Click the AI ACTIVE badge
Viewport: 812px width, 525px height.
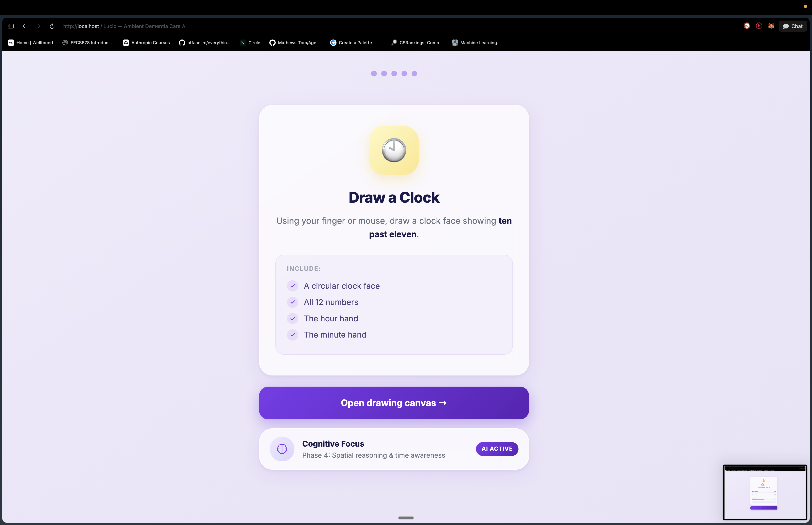(x=497, y=449)
